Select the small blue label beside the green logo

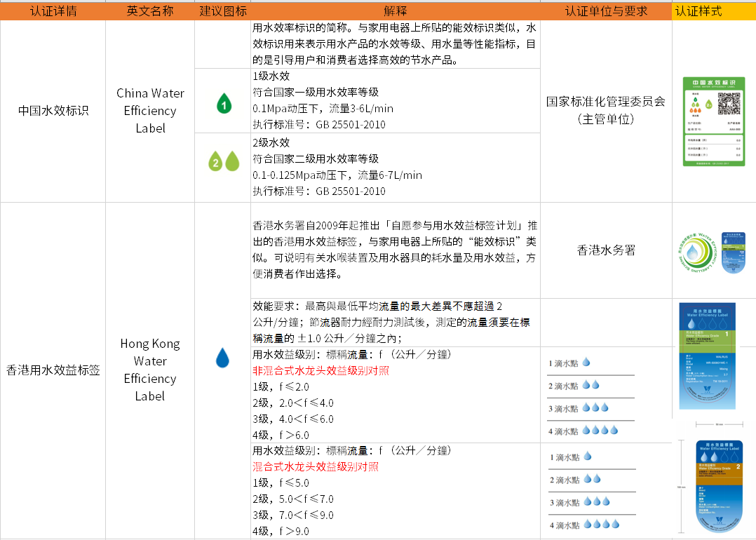(734, 252)
